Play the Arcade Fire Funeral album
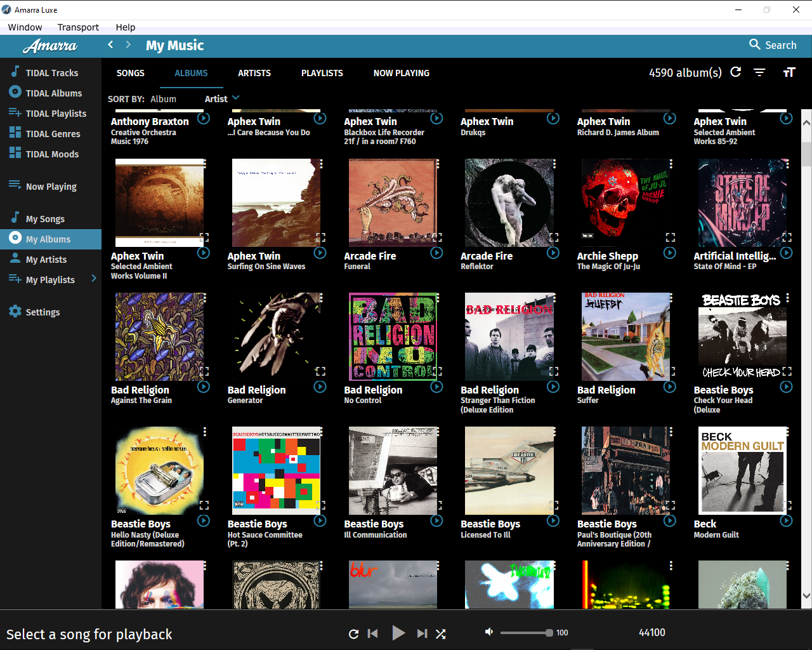 click(x=436, y=253)
